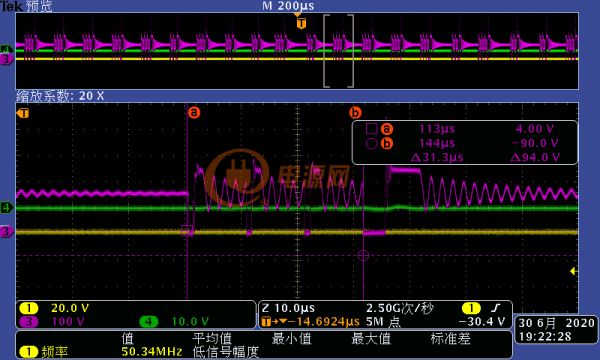
Task: Click the orange T marker in zoom window
Action: (x=23, y=113)
